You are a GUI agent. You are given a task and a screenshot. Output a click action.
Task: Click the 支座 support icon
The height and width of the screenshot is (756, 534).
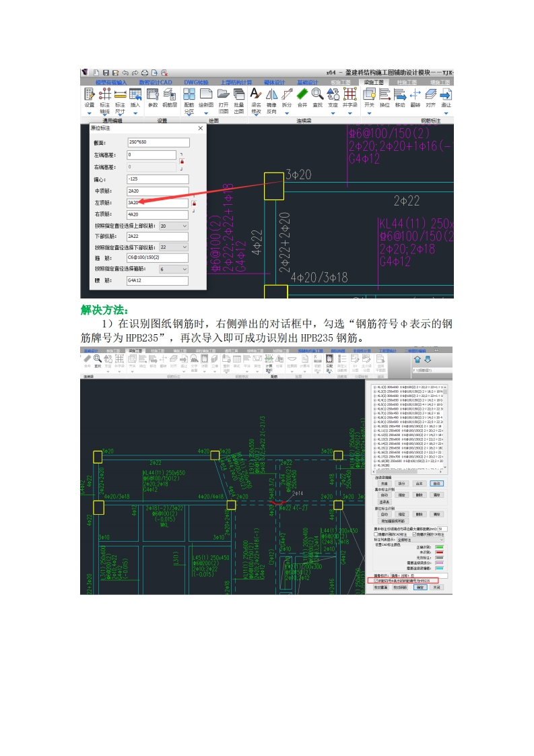pos(333,94)
